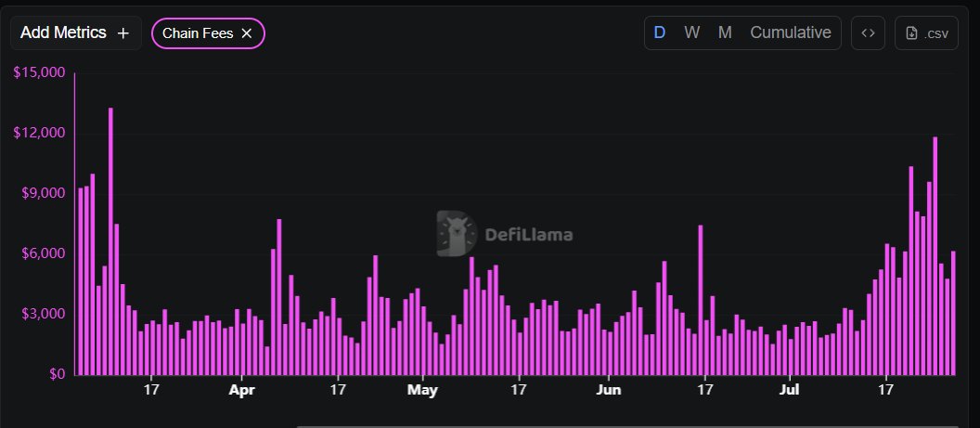980x428 pixels.
Task: Switch to daily D interval
Action: point(660,32)
